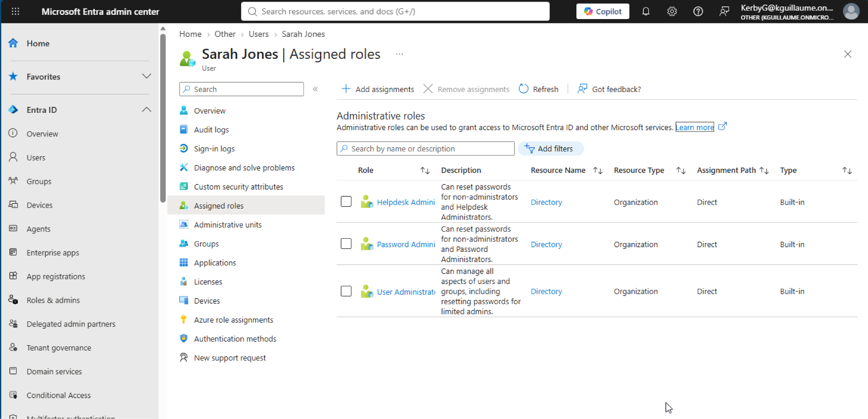
Task: Open the settings gear icon
Action: tap(672, 11)
